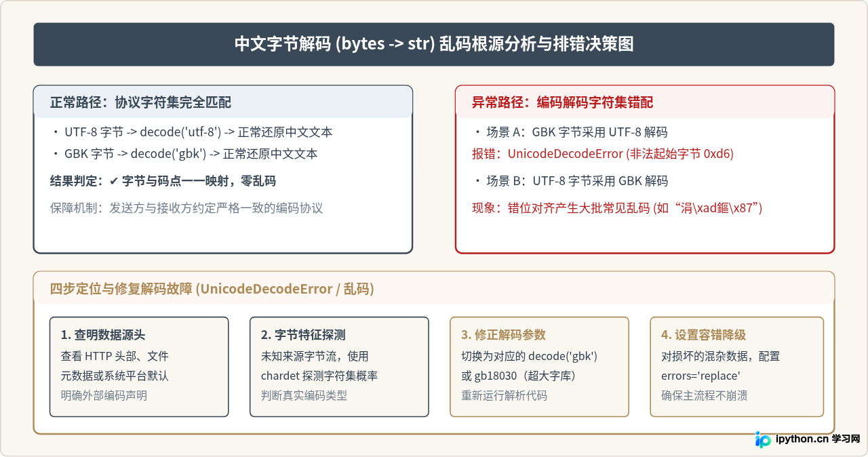
Task: Click "保障机制：发送方与接收方约定严格一致的编码协议" text
Action: tap(186, 208)
